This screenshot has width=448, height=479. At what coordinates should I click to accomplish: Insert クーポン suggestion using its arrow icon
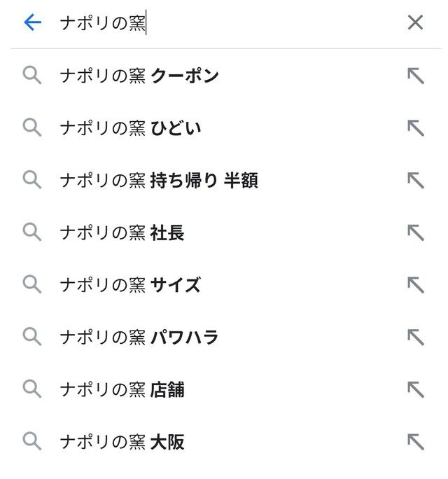tap(416, 76)
